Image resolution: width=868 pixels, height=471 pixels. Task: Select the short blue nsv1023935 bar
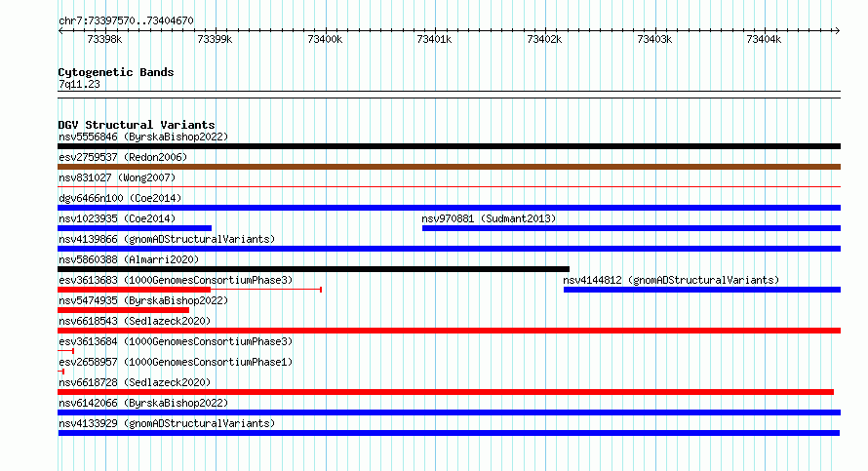(135, 228)
